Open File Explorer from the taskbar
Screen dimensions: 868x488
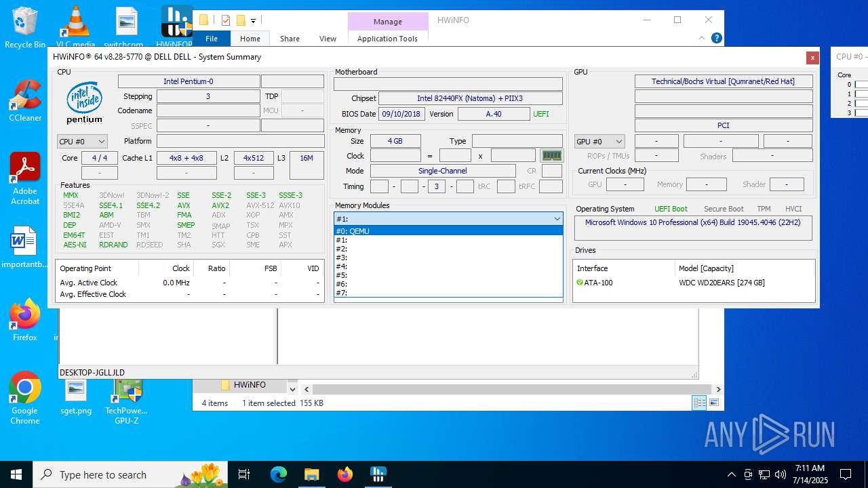tap(311, 474)
